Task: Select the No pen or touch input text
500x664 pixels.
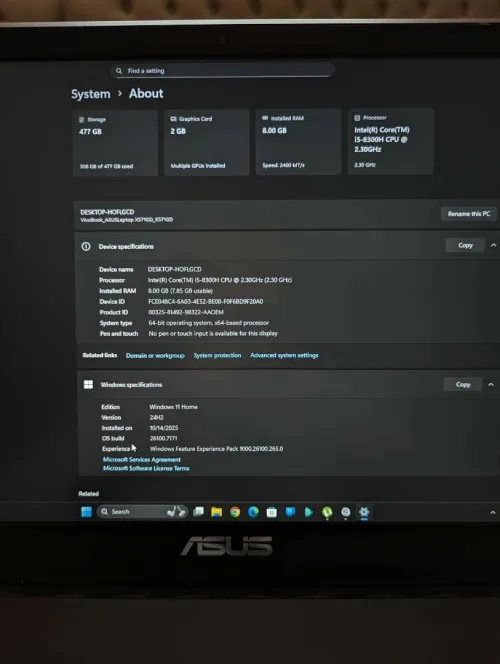Action: (x=213, y=334)
